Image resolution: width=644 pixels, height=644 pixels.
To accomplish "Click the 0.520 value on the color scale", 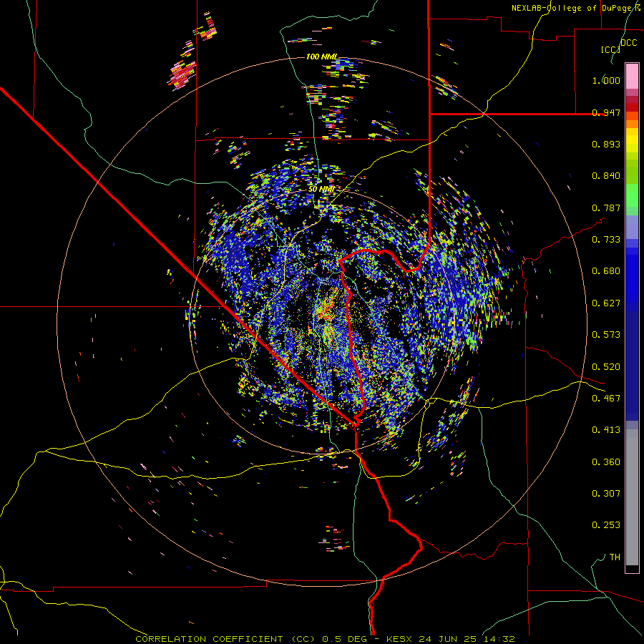I will click(606, 367).
